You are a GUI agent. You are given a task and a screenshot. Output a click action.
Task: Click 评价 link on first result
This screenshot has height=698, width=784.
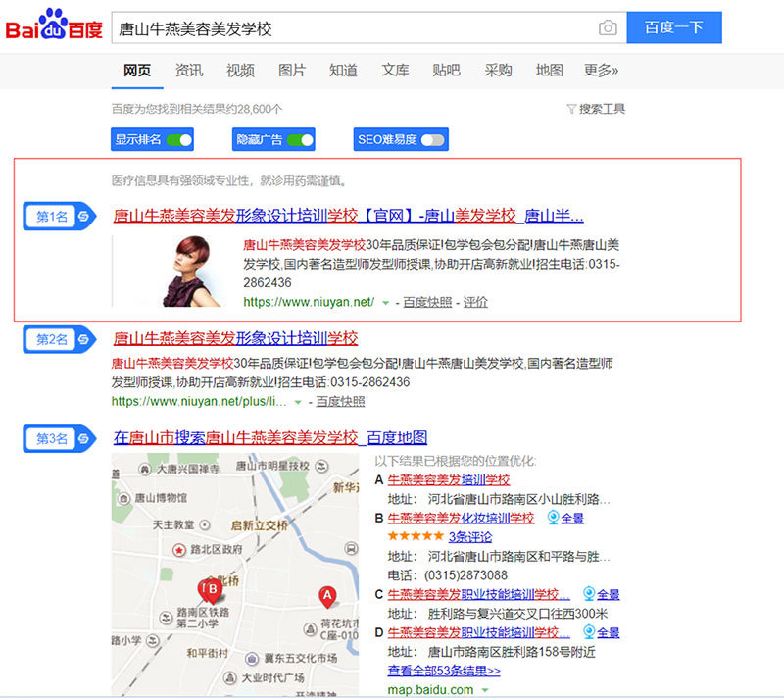[475, 303]
